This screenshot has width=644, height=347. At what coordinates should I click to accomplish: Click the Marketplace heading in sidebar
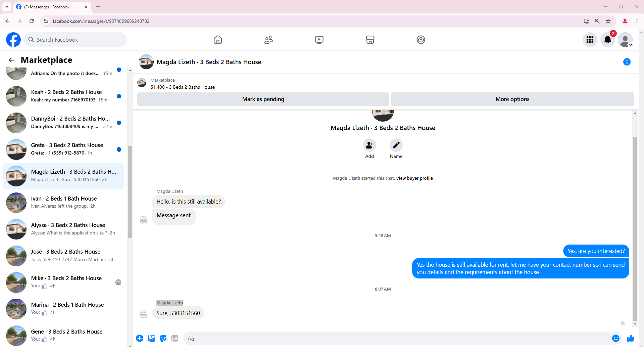tap(47, 60)
